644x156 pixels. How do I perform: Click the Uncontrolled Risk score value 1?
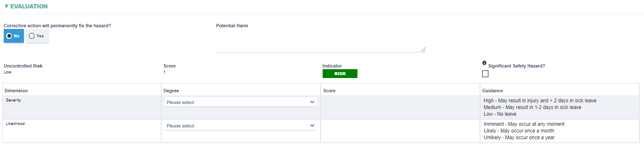[164, 72]
